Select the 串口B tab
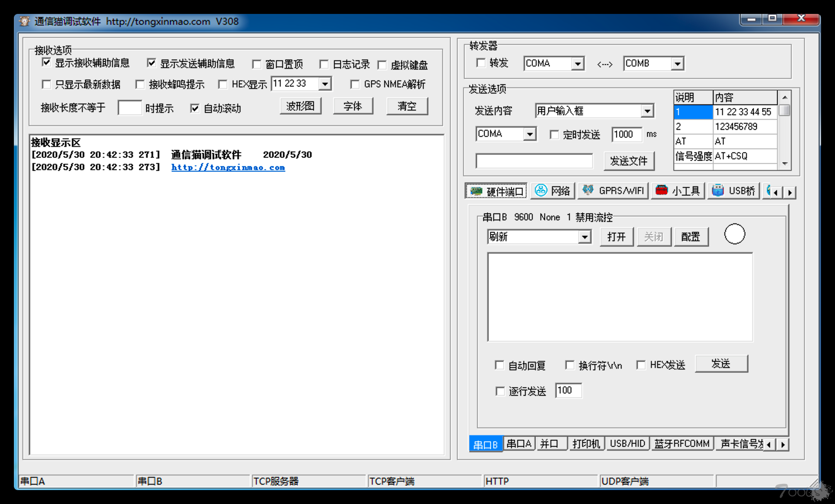The image size is (835, 504). coord(486,444)
